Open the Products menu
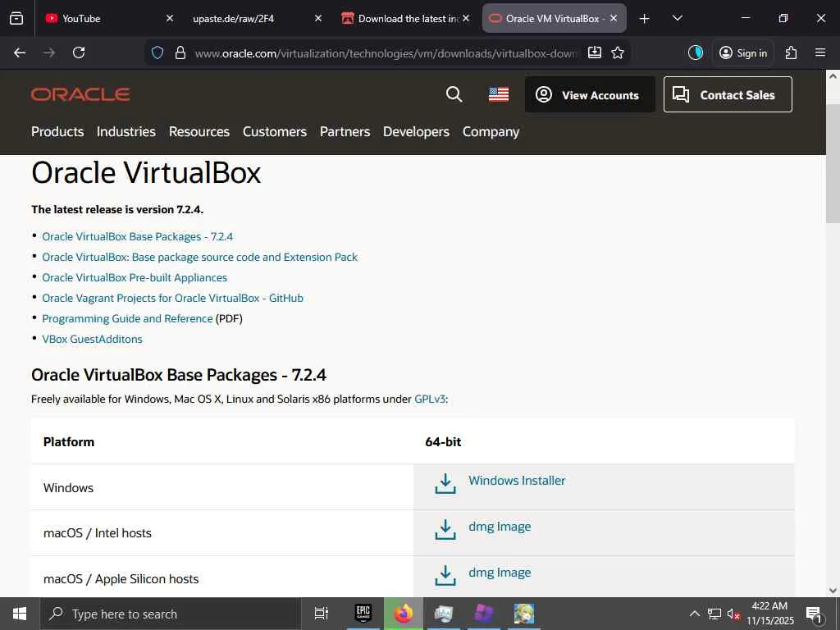Viewport: 840px width, 630px height. pos(57,132)
